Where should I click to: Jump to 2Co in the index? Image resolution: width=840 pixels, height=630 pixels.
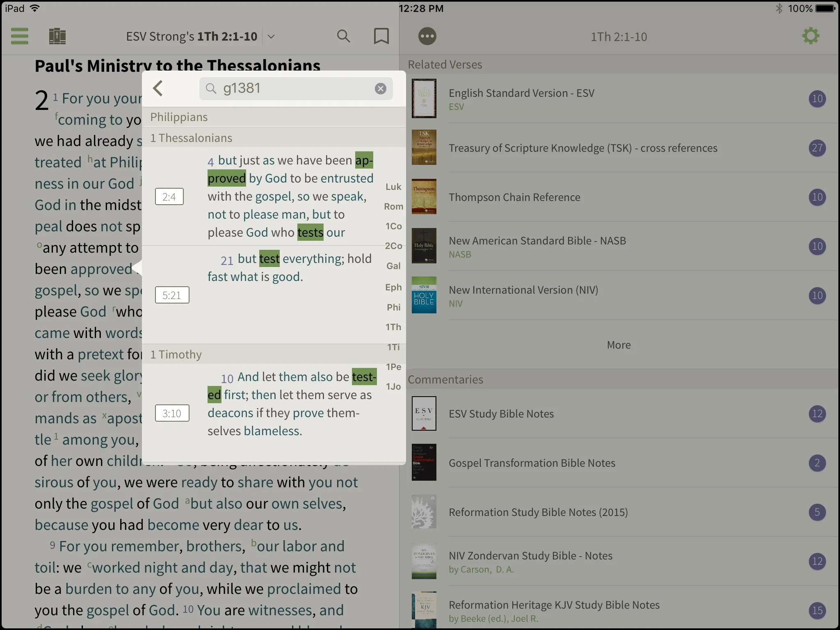(x=393, y=246)
